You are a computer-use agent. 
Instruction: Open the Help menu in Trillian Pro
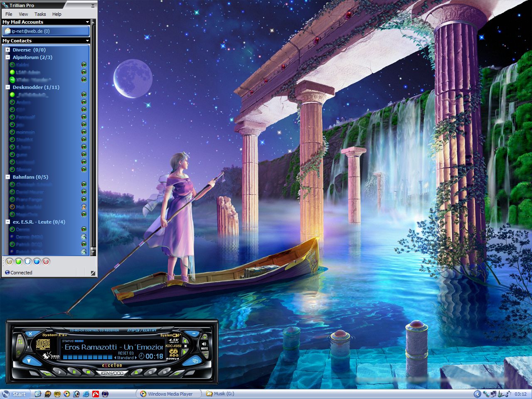point(57,14)
